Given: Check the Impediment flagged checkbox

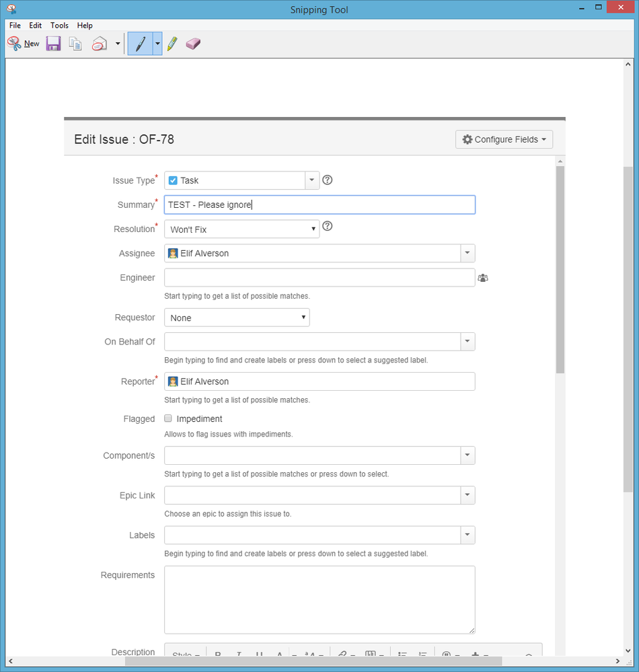Looking at the screenshot, I should click(x=168, y=418).
